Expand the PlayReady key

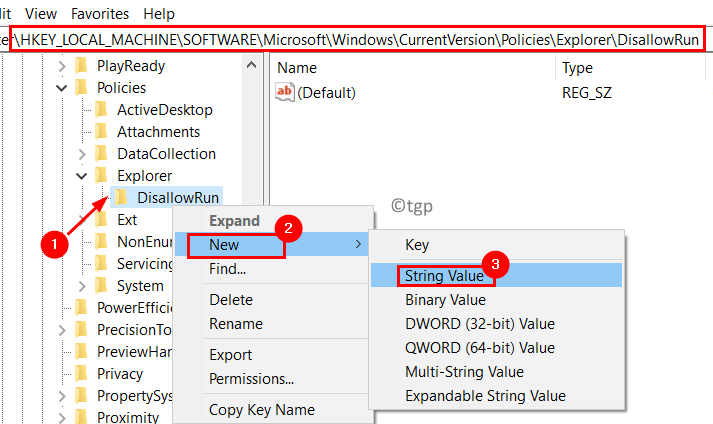click(x=62, y=66)
